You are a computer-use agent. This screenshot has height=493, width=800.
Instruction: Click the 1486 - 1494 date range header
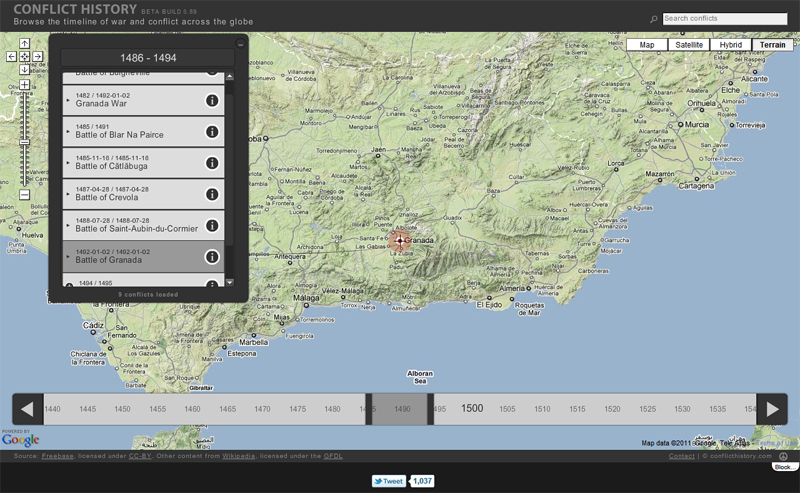148,58
